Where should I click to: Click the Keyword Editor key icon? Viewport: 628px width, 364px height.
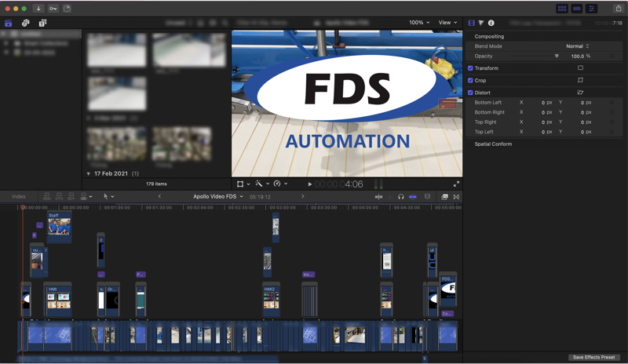[53, 9]
